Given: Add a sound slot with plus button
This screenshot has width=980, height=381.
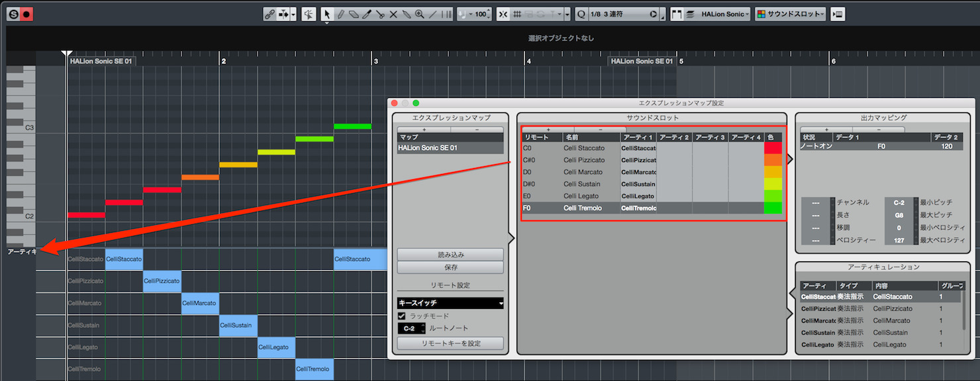Looking at the screenshot, I should pos(548,130).
